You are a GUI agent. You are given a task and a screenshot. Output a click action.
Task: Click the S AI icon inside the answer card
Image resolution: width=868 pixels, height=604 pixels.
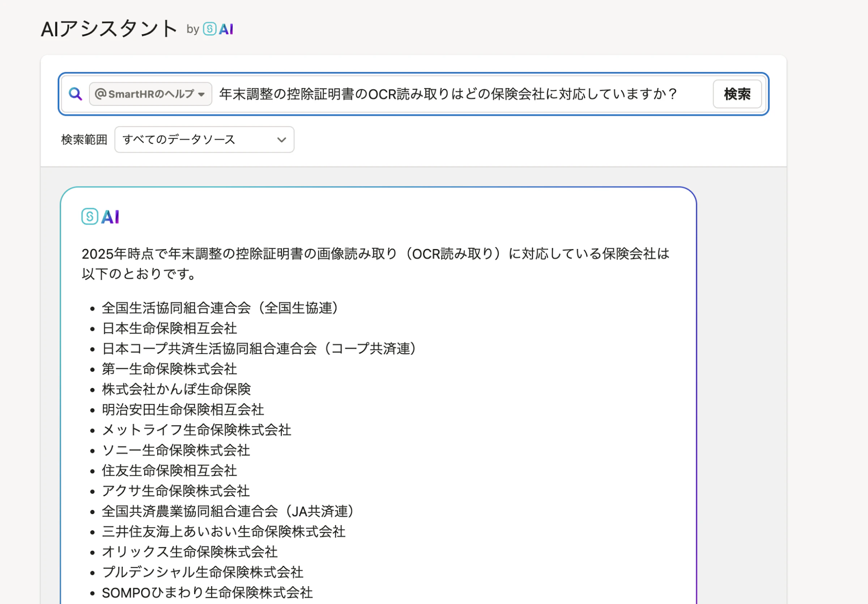coord(99,217)
